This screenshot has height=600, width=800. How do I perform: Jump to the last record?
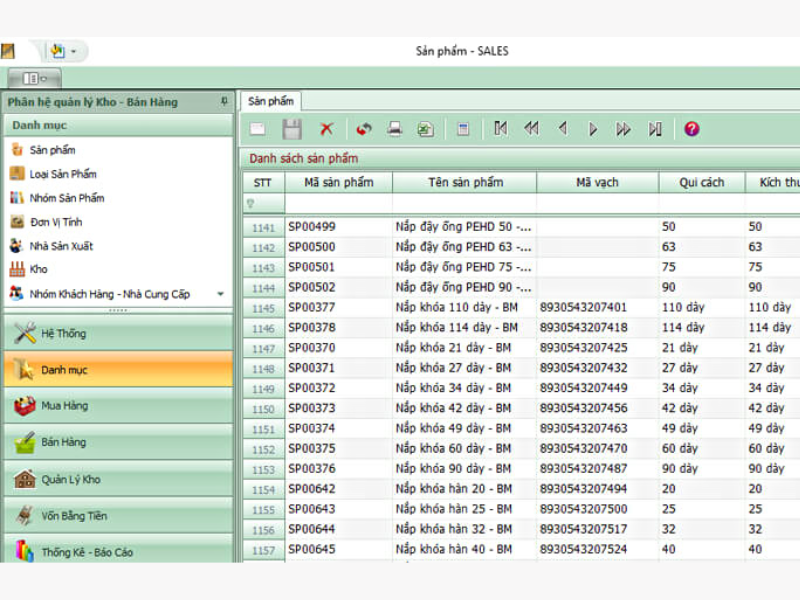tap(655, 129)
